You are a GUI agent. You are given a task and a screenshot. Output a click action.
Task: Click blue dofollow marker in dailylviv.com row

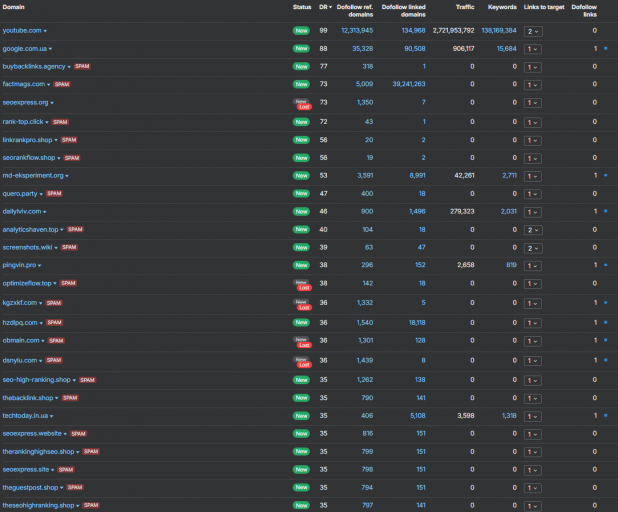pyautogui.click(x=606, y=211)
